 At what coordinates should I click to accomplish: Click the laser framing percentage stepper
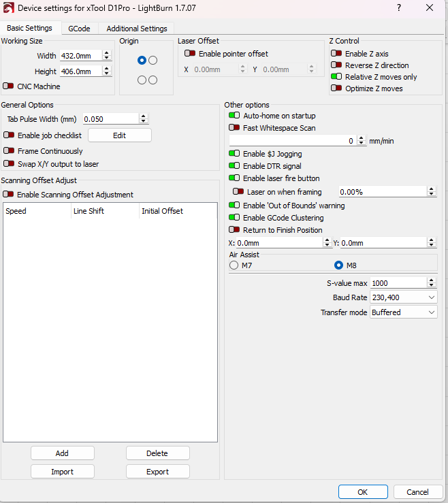[432, 192]
